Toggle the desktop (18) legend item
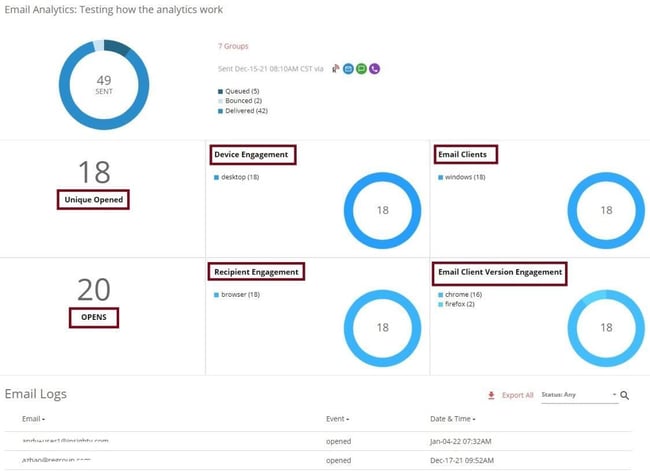Image resolution: width=650 pixels, height=474 pixels. pos(237,177)
